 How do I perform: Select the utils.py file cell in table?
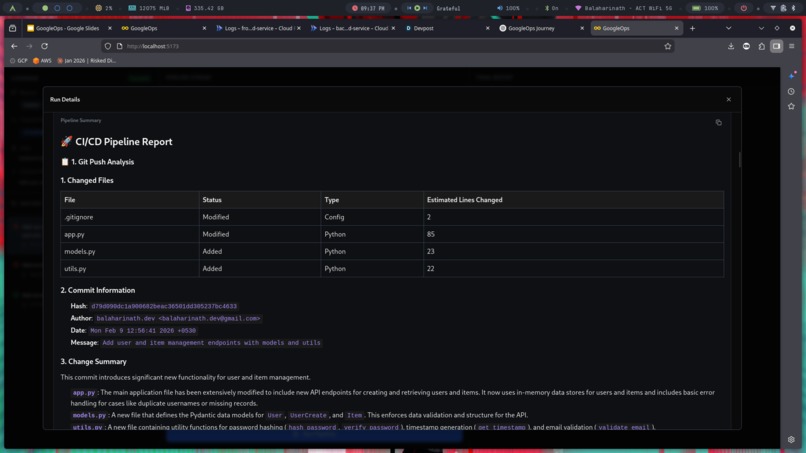(130, 268)
